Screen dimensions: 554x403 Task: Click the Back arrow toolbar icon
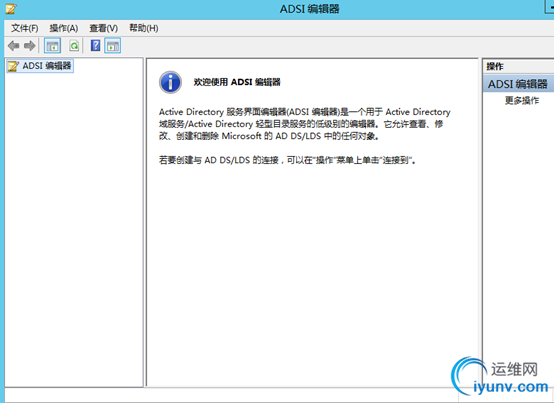pyautogui.click(x=13, y=46)
